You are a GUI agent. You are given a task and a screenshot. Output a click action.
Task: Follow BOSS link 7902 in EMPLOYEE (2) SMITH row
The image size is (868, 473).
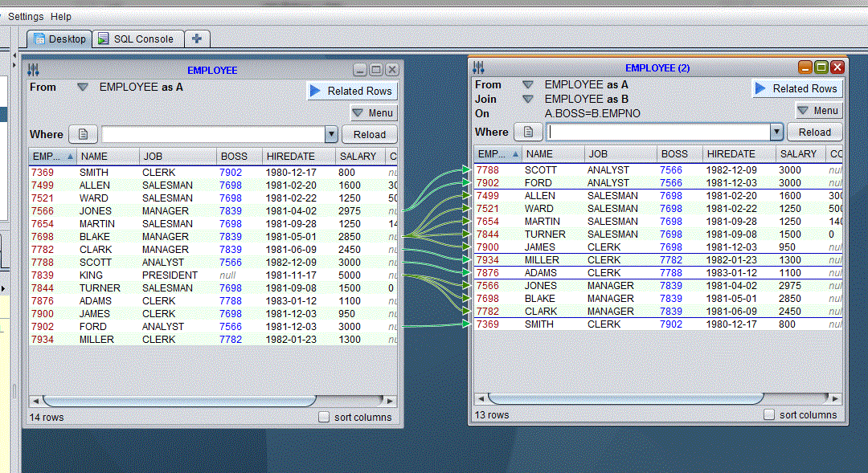point(671,324)
